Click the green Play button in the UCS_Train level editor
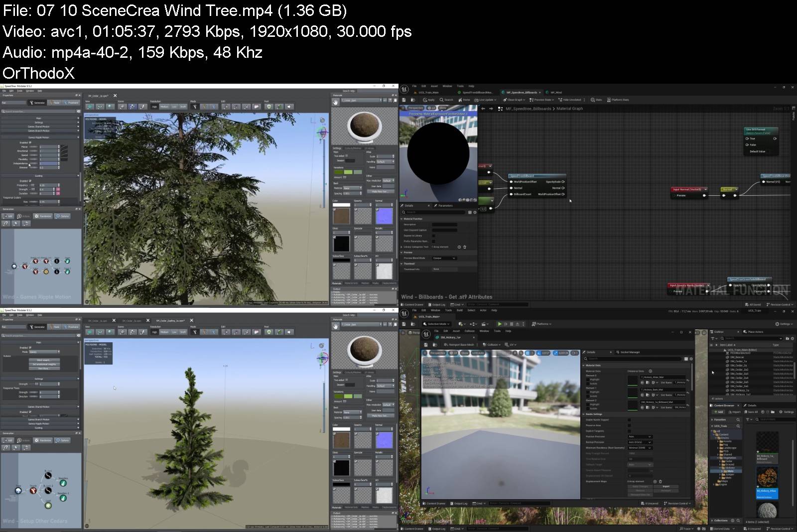This screenshot has height=532, width=797. [x=500, y=324]
